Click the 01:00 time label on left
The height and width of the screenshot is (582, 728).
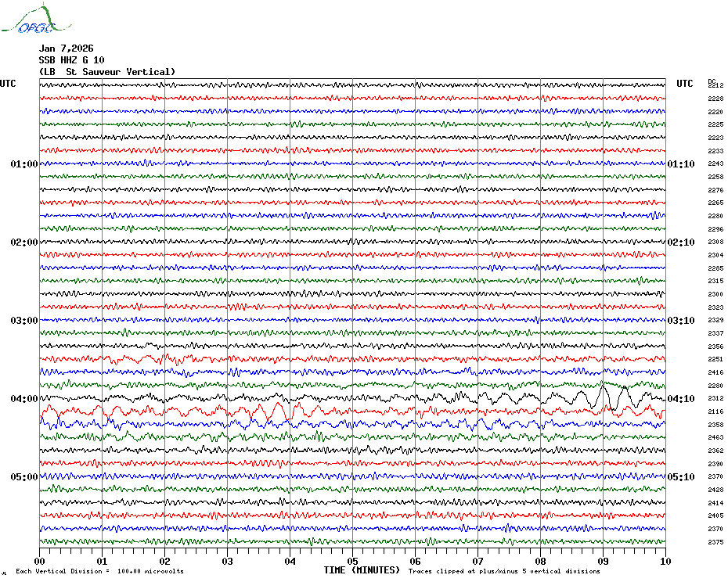point(23,164)
